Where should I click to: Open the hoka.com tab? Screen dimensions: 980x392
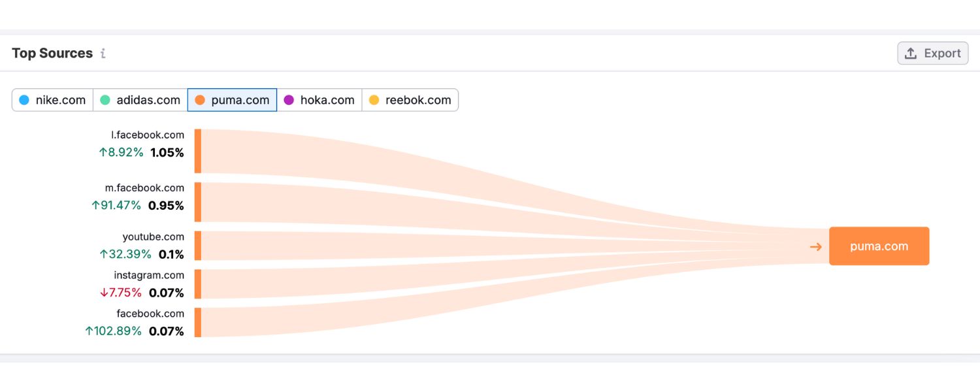(319, 100)
